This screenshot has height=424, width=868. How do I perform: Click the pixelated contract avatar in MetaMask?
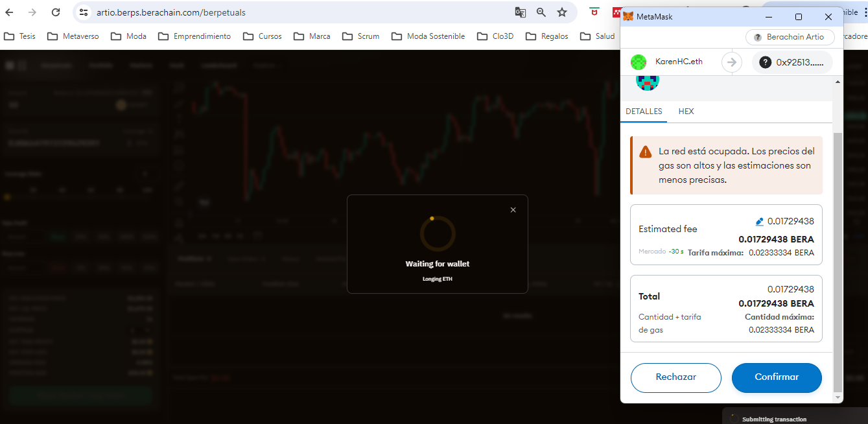pyautogui.click(x=647, y=83)
